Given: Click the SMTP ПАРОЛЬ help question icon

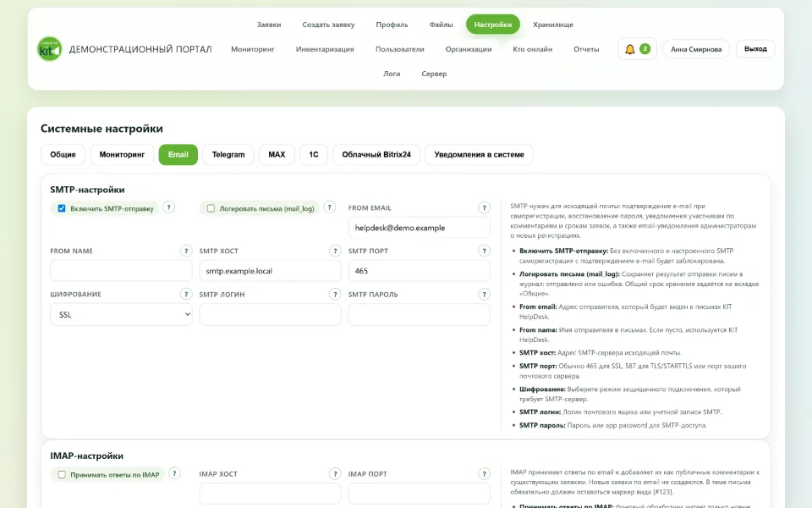Looking at the screenshot, I should point(484,295).
